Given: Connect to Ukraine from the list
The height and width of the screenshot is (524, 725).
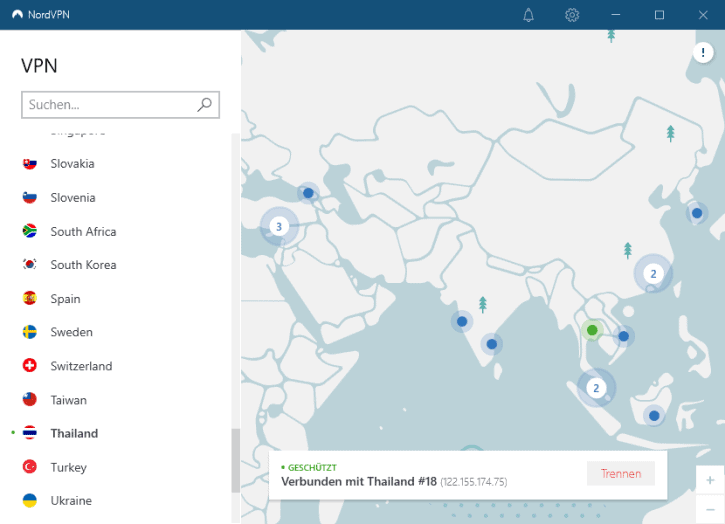Looking at the screenshot, I should (71, 500).
